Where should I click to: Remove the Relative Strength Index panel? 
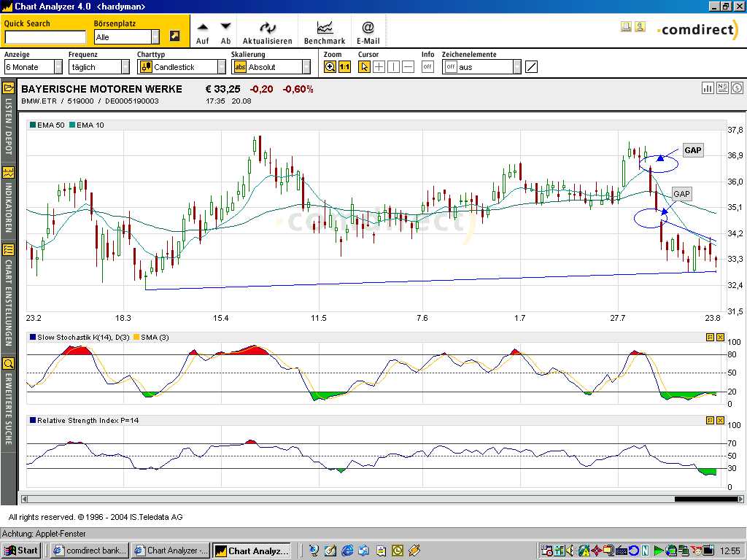pyautogui.click(x=721, y=421)
